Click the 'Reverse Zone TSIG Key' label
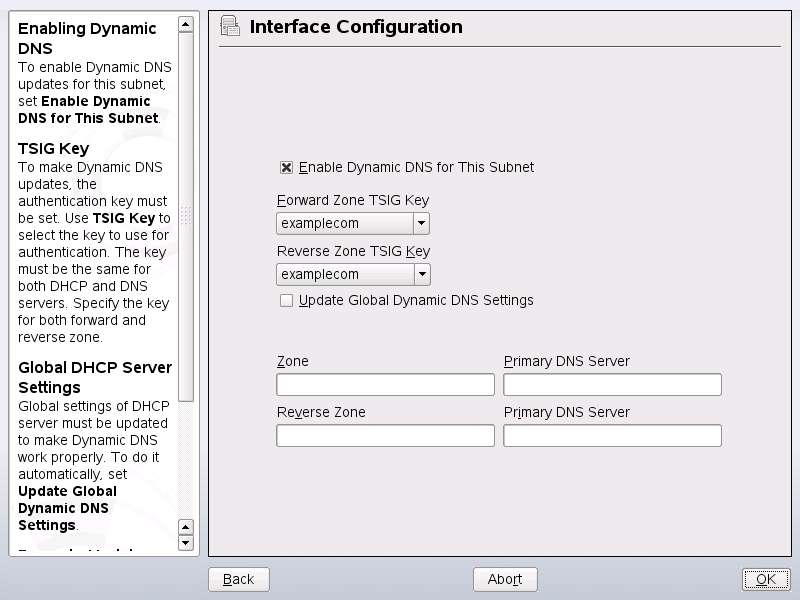This screenshot has width=800, height=600. click(353, 251)
